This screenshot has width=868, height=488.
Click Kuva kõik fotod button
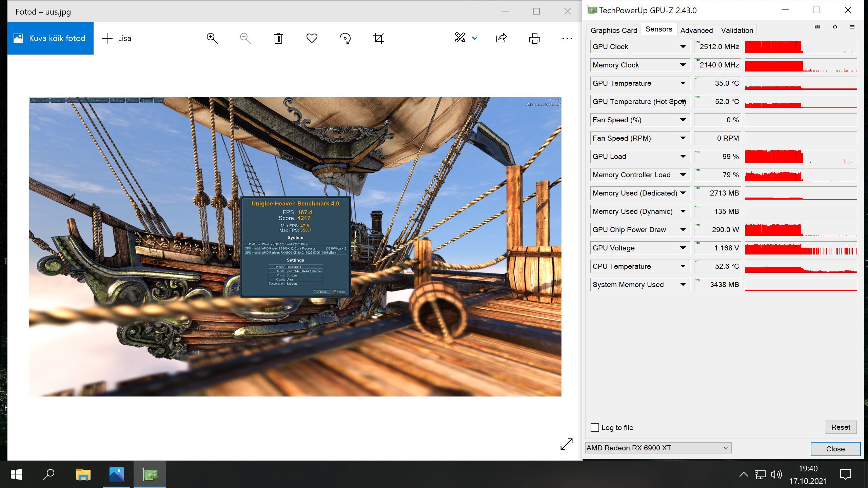[x=50, y=38]
